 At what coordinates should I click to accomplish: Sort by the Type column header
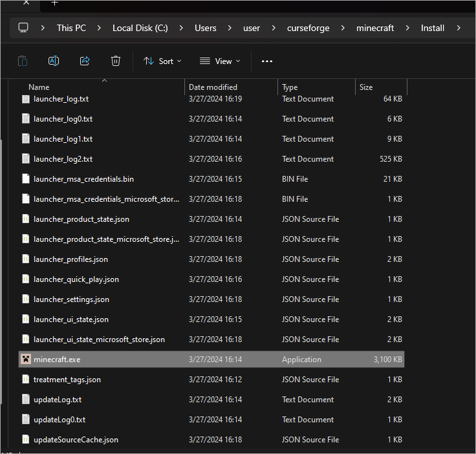click(x=290, y=87)
